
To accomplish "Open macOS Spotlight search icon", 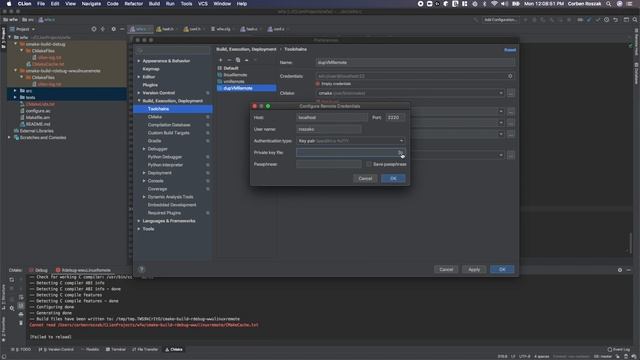I will point(609,4).
